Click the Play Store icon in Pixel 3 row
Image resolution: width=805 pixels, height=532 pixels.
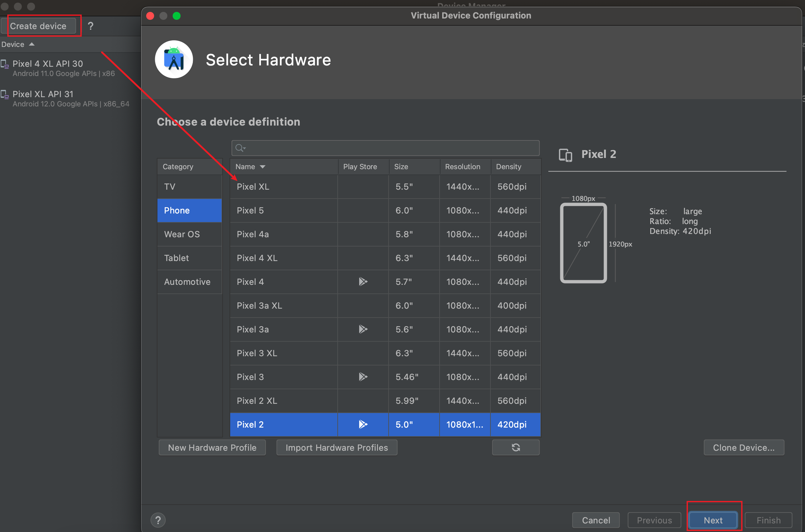(x=363, y=377)
